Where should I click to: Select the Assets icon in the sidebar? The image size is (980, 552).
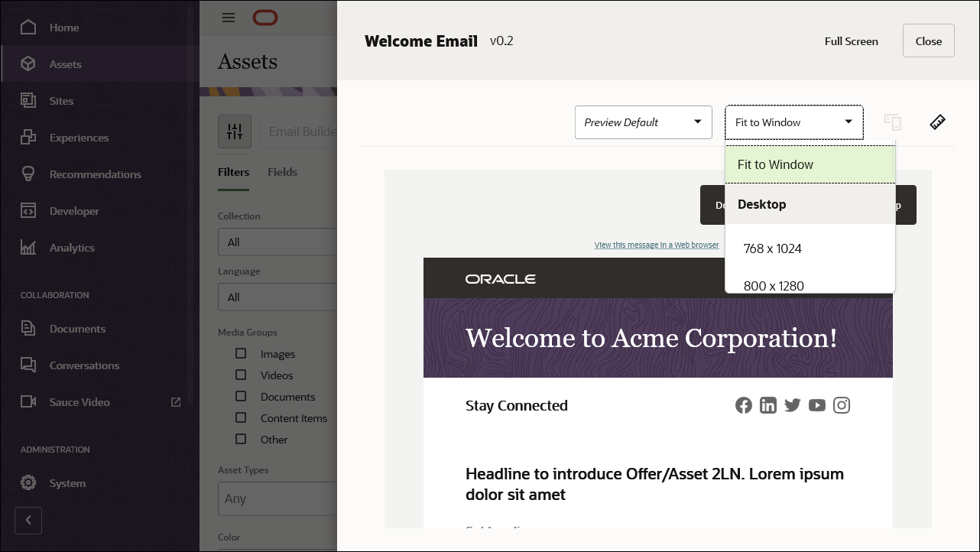[27, 64]
